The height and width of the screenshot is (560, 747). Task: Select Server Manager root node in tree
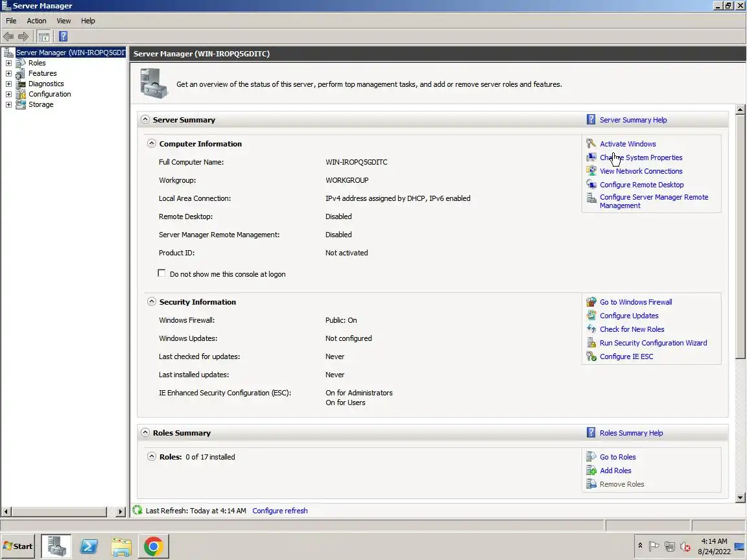tap(70, 52)
